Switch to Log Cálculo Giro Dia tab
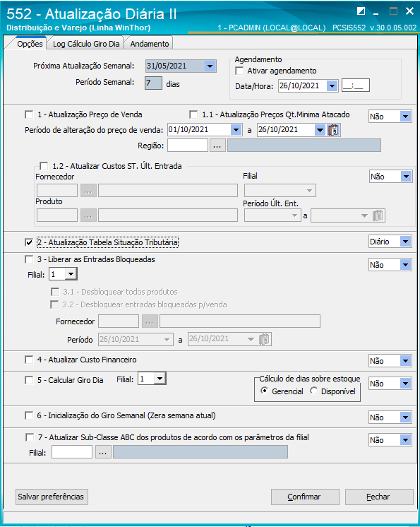The height and width of the screenshot is (527, 420). click(x=86, y=44)
